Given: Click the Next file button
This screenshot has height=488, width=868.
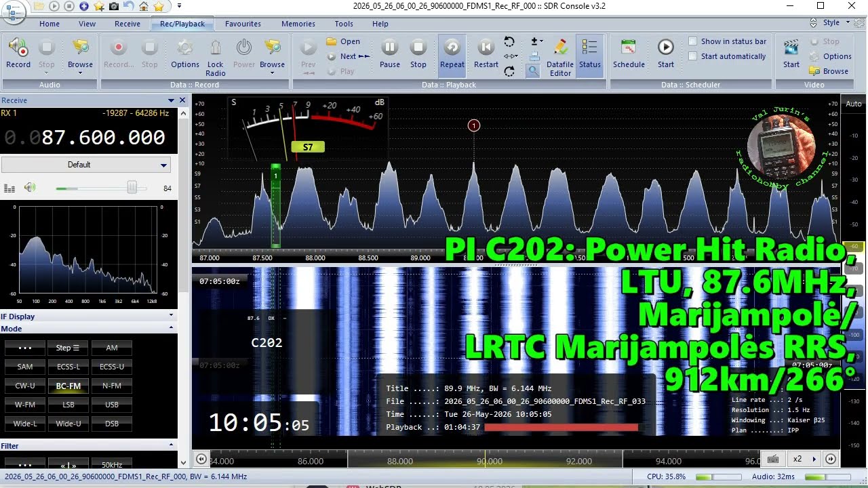Looking at the screenshot, I should [349, 56].
